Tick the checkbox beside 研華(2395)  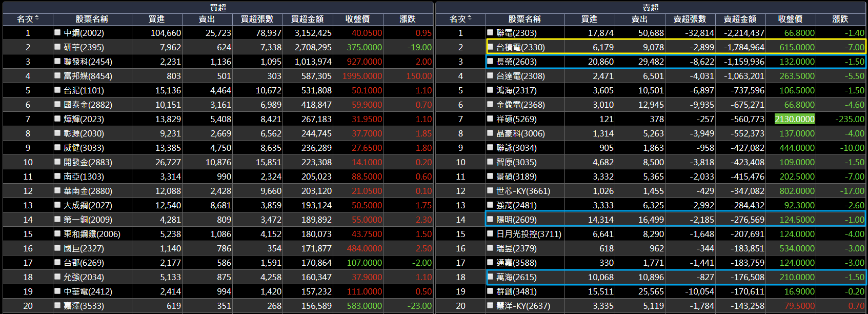57,47
